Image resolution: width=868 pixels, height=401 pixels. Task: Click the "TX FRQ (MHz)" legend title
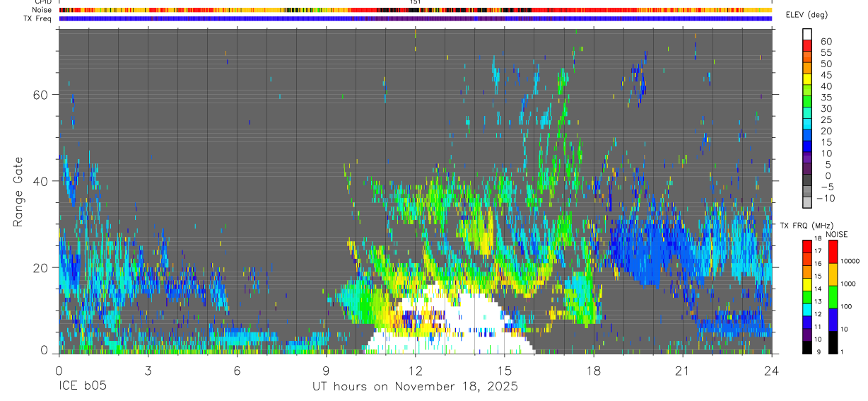806,225
